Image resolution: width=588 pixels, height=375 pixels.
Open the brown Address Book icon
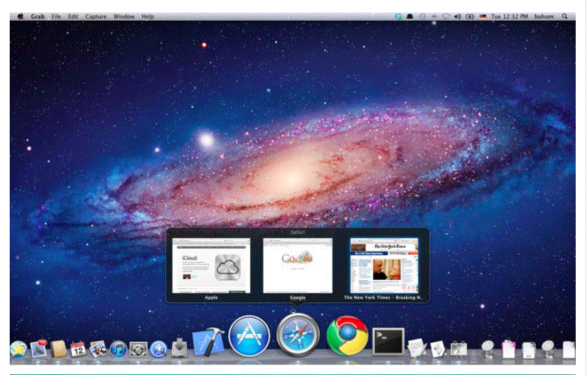coord(58,349)
